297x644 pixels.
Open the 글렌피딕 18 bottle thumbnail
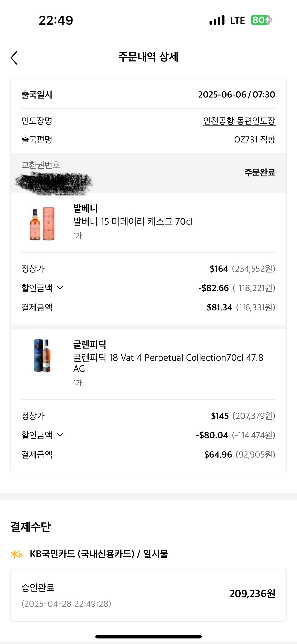(42, 355)
